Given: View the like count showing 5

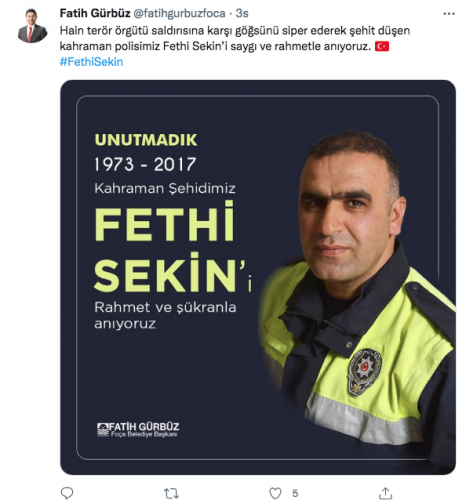Looking at the screenshot, I should point(295,493).
